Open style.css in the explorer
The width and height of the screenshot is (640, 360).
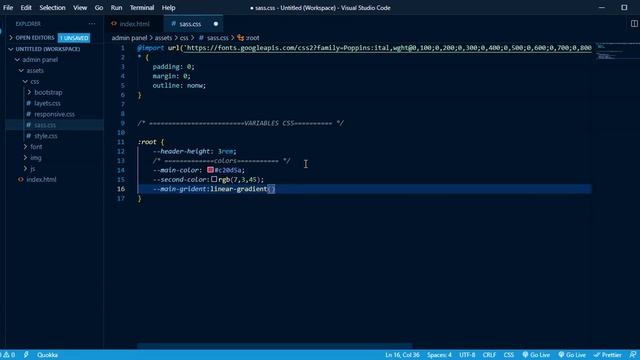(46, 136)
